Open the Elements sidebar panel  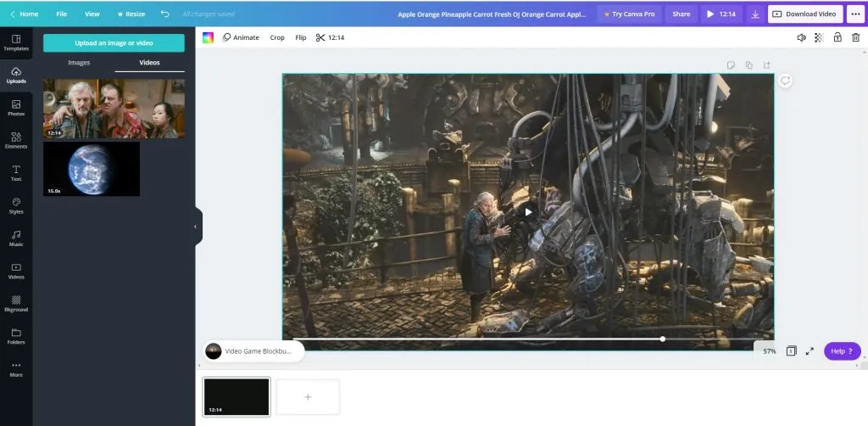[x=16, y=140]
